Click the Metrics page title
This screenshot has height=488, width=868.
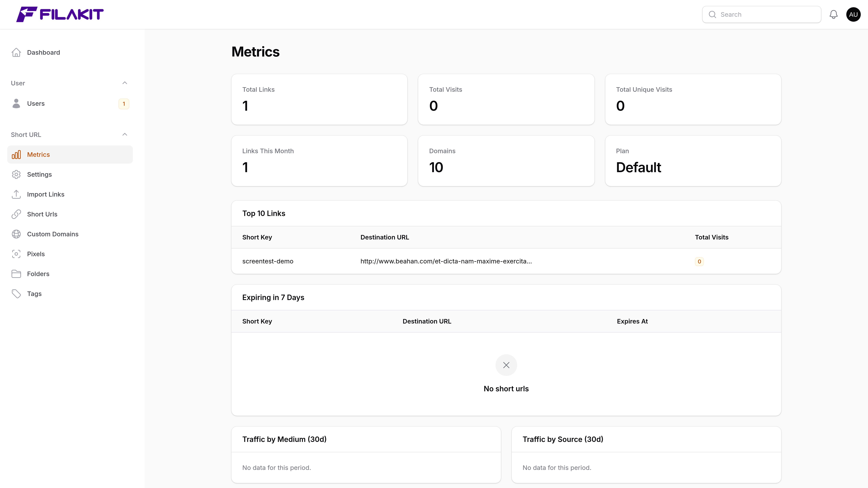point(255,52)
